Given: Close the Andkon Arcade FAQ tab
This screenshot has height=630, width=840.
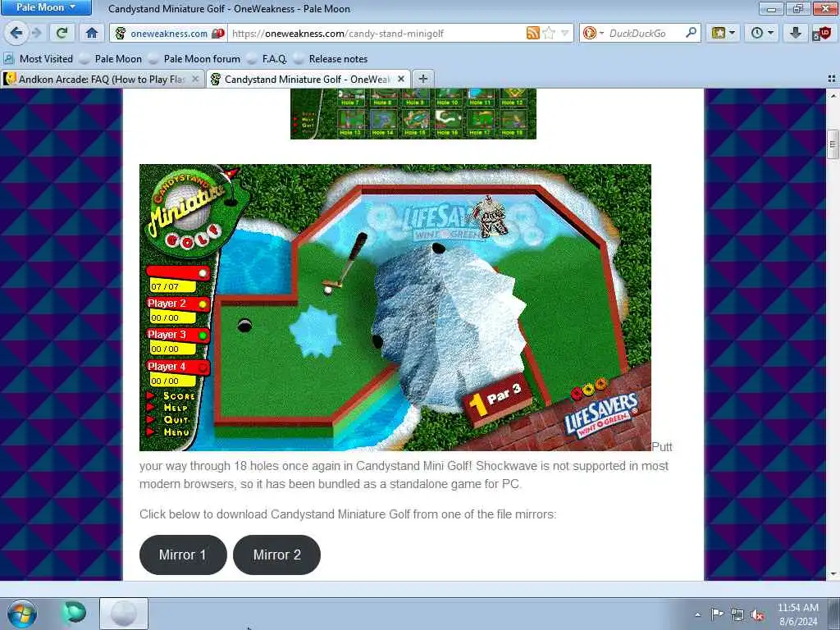Looking at the screenshot, I should 195,80.
